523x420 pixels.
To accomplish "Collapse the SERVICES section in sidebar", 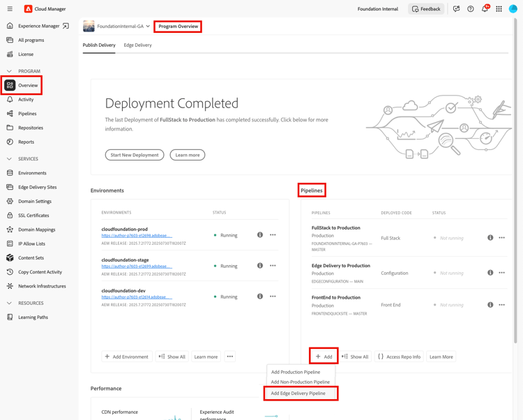I will pyautogui.click(x=9, y=159).
